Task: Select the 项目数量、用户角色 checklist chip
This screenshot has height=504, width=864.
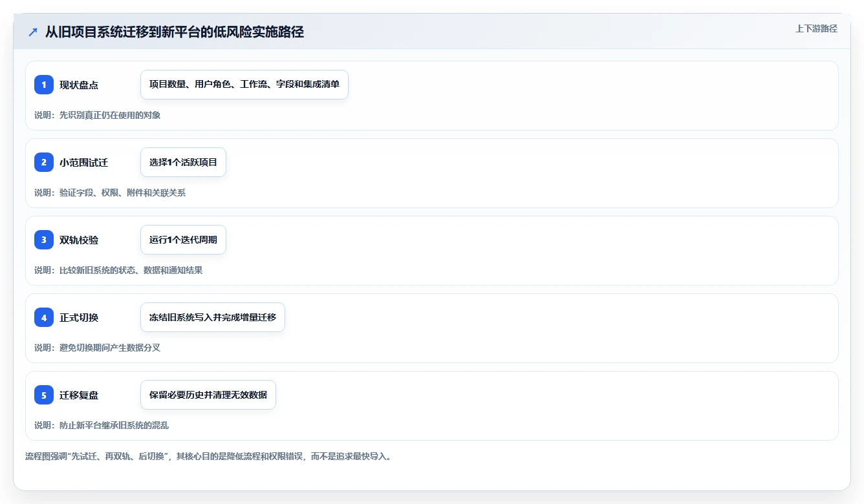Action: 244,85
